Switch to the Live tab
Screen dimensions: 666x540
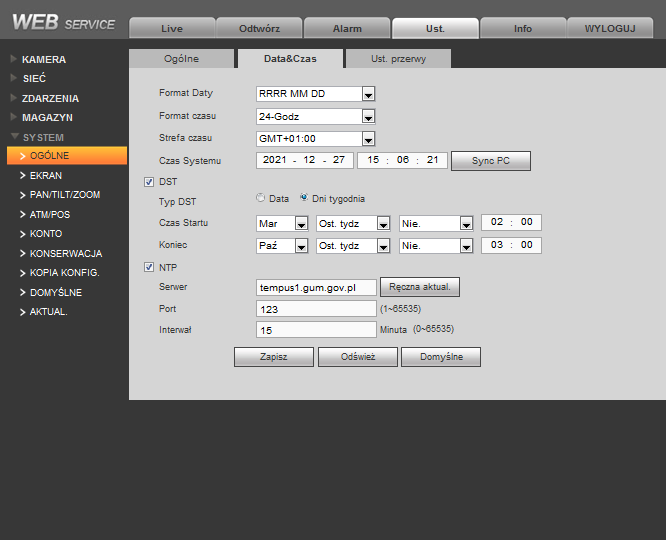click(x=172, y=28)
